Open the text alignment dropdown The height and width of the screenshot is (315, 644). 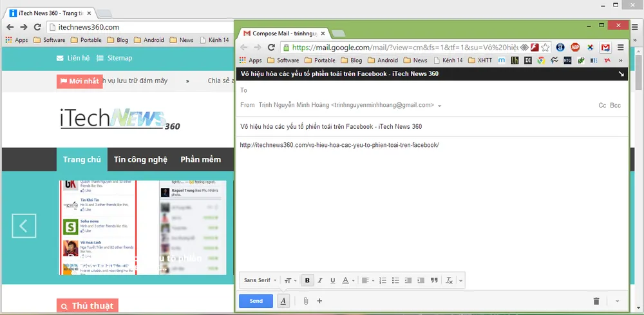[368, 280]
